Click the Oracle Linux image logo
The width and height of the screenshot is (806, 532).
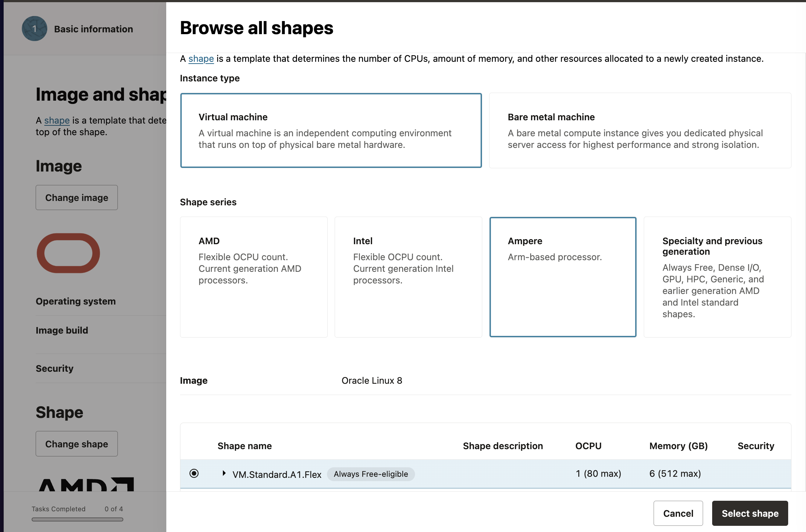pyautogui.click(x=68, y=253)
